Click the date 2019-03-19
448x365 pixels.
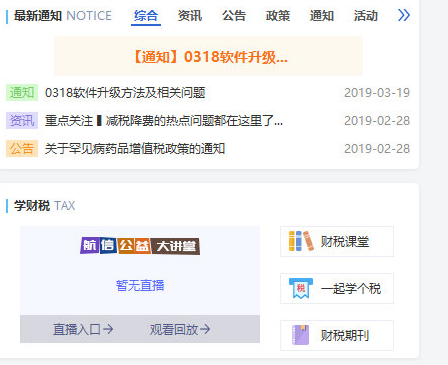(x=377, y=93)
